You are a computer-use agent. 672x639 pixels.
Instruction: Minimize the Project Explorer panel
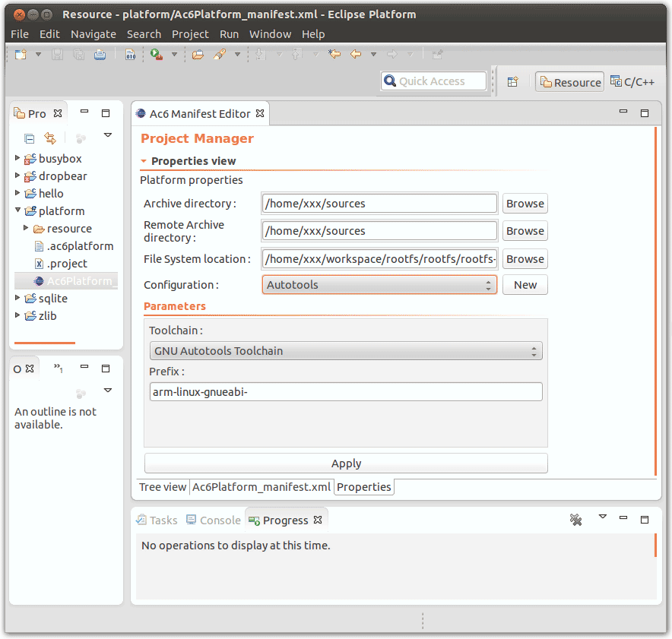click(84, 112)
